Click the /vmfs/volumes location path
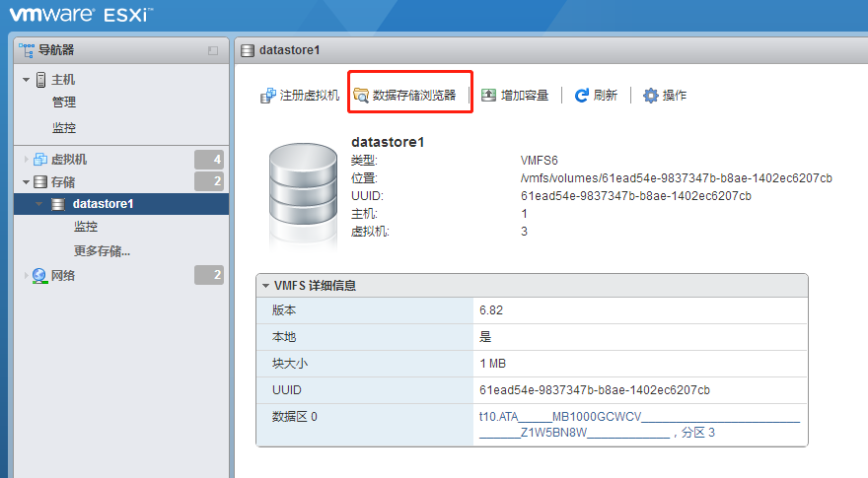Screen dimensions: 868x478 [x=676, y=178]
